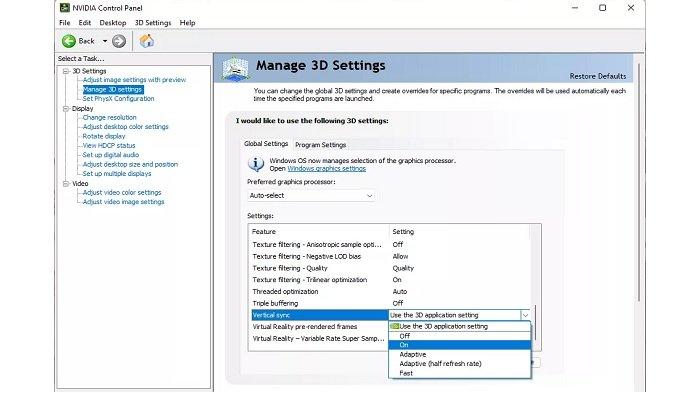Collapse the Display tree node
The height and width of the screenshot is (393, 700).
[x=66, y=109]
